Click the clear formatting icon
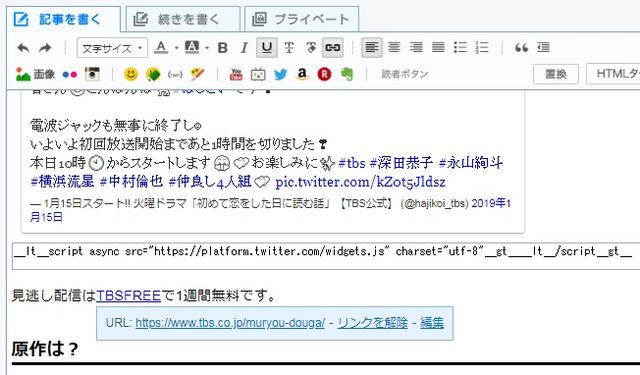The image size is (640, 375). pos(311,48)
